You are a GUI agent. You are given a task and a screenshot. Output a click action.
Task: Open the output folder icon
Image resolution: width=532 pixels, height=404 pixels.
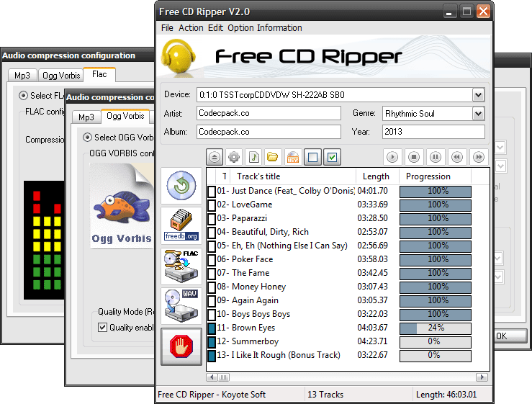(273, 157)
